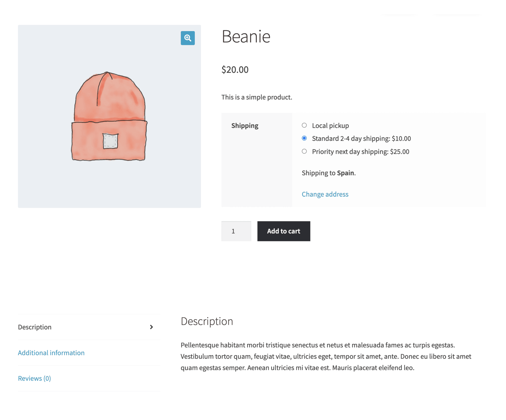Select the $20.00 price text
This screenshot has height=420, width=506.
[x=235, y=70]
